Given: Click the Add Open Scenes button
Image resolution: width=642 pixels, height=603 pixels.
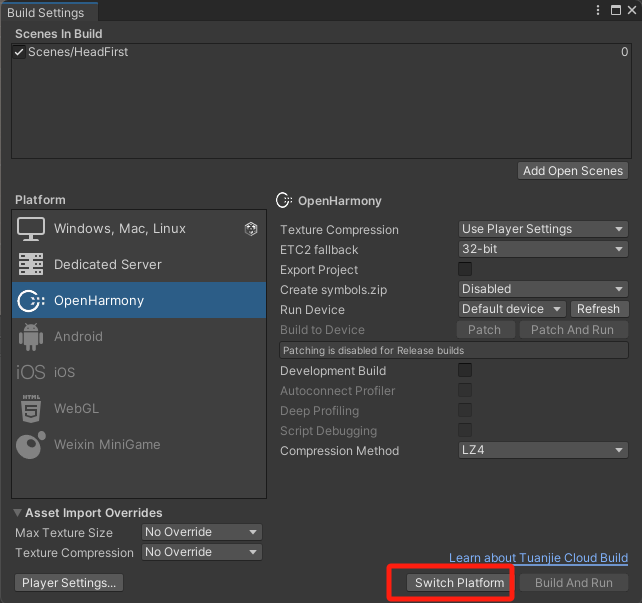Looking at the screenshot, I should 573,171.
